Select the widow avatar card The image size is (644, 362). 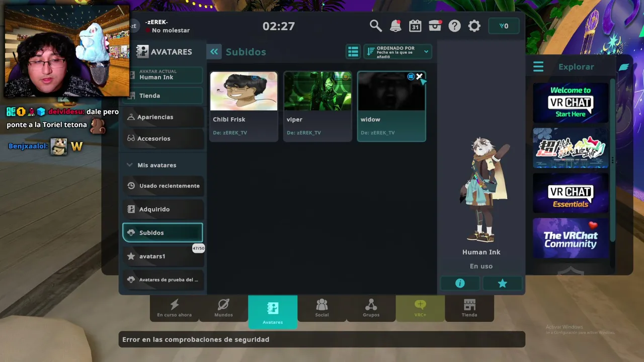(391, 106)
